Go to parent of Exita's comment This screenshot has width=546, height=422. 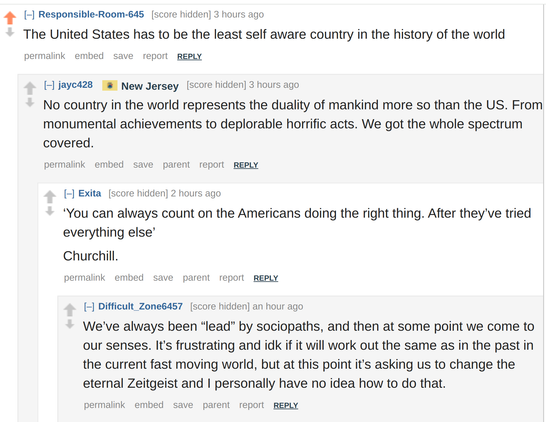196,278
